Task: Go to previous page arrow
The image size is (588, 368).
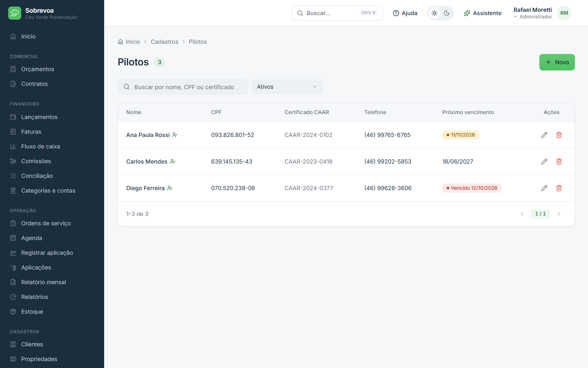Action: (x=522, y=214)
